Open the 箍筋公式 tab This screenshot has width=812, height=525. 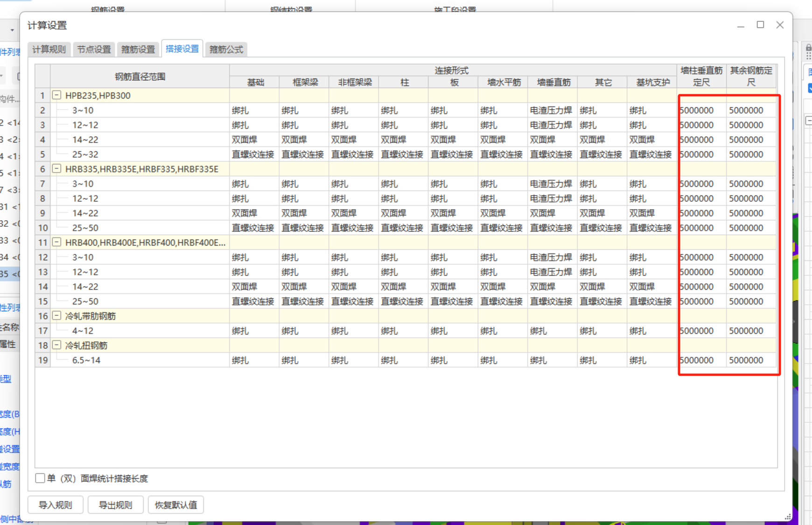226,49
